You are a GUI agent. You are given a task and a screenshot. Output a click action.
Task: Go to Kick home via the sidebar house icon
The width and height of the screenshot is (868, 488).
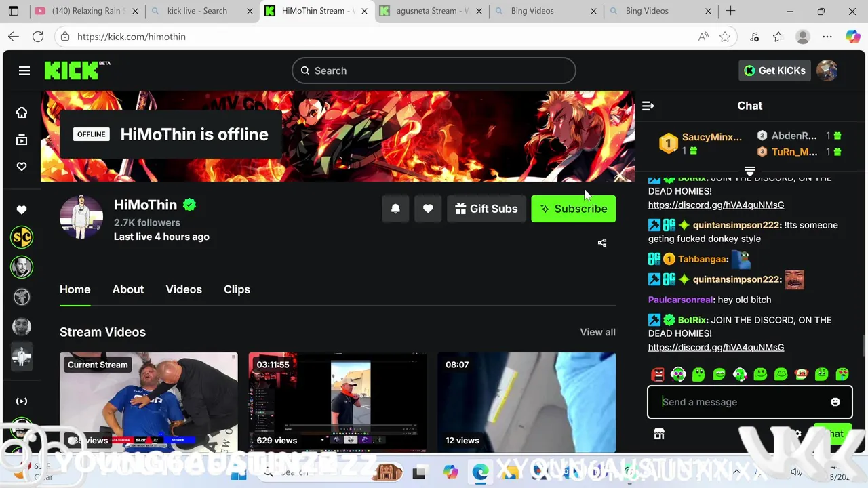[x=22, y=113]
